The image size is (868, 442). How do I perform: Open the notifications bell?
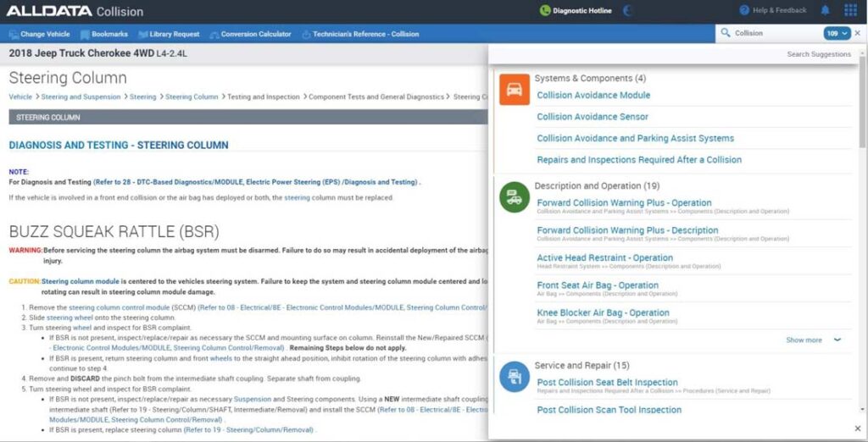[x=826, y=11]
